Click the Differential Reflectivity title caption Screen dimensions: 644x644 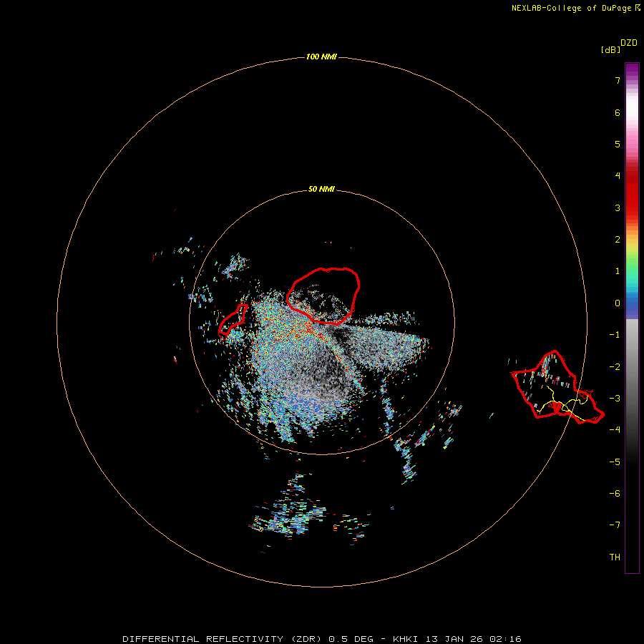click(321, 639)
